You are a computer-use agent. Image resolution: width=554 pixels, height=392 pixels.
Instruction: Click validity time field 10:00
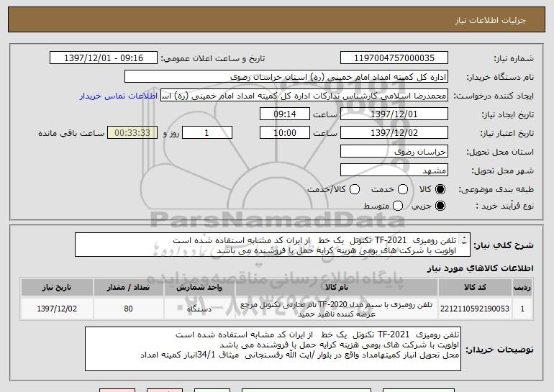(x=285, y=133)
